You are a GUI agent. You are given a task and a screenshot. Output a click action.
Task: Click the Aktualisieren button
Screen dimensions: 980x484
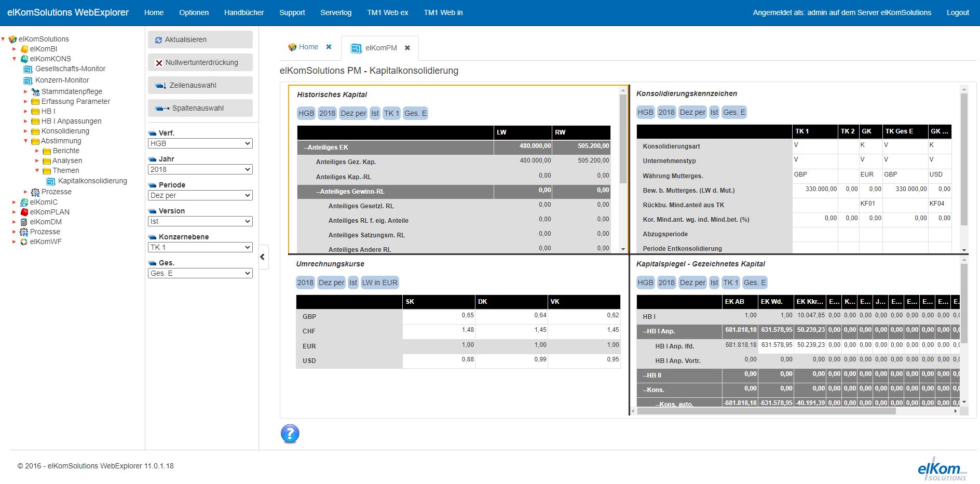pos(200,39)
